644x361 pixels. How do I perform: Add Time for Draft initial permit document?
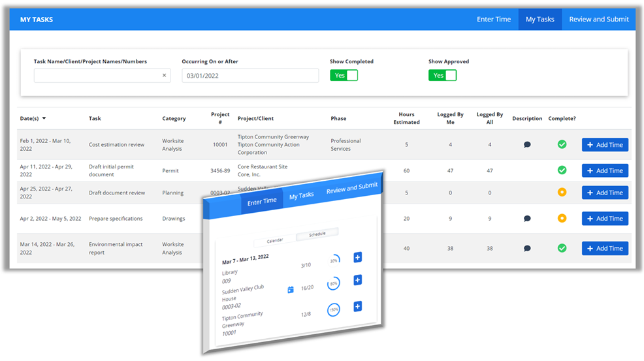605,170
